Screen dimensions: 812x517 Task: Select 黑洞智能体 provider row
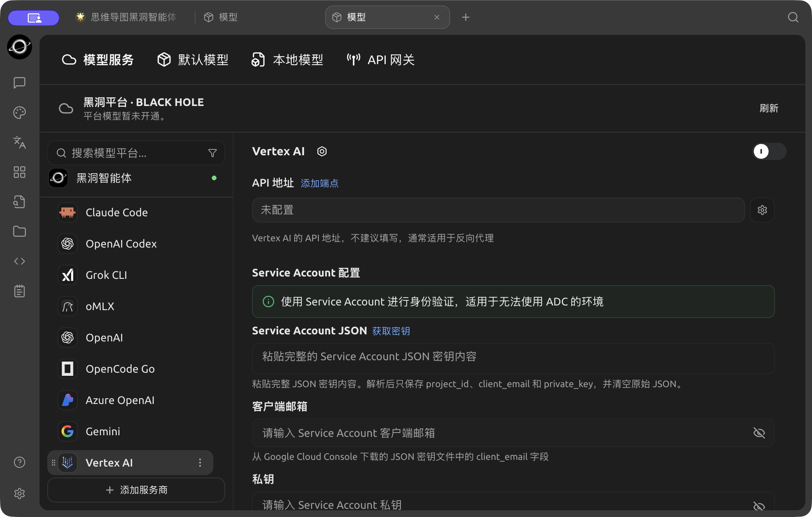pos(136,178)
